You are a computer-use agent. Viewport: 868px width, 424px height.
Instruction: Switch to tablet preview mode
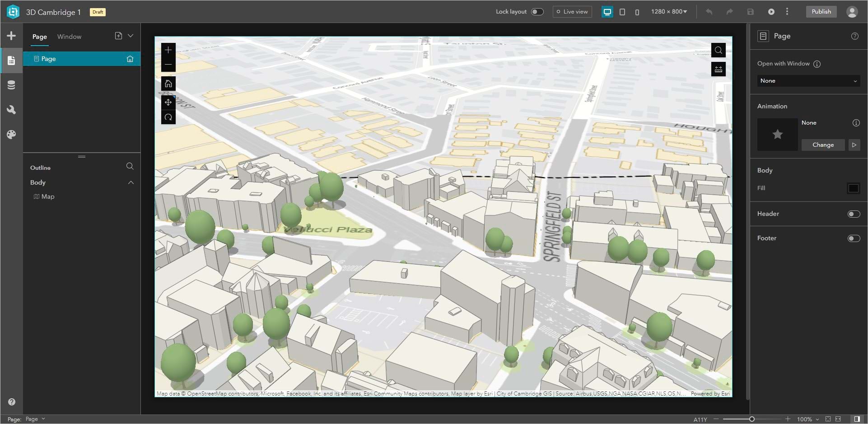(622, 12)
